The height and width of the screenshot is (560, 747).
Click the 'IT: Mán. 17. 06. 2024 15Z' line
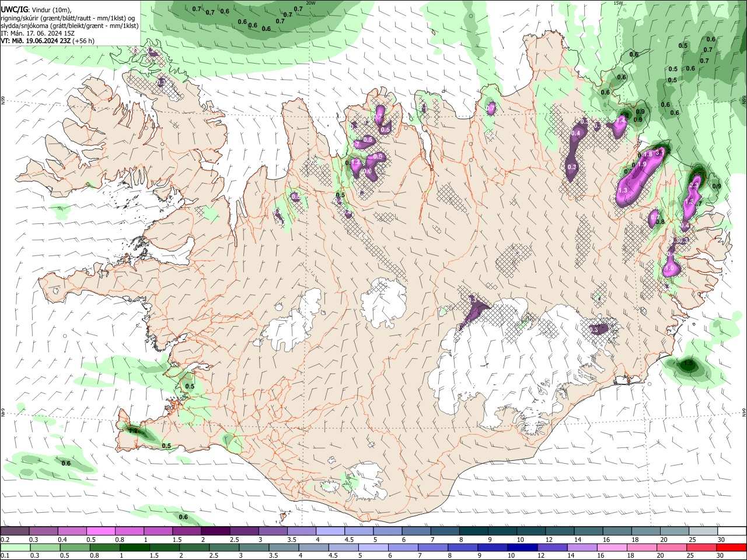tap(38, 33)
